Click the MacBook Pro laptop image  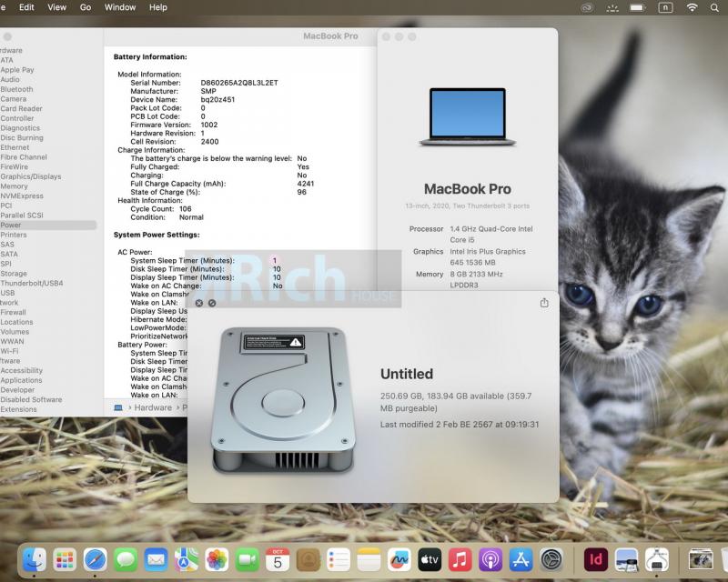[x=468, y=117]
